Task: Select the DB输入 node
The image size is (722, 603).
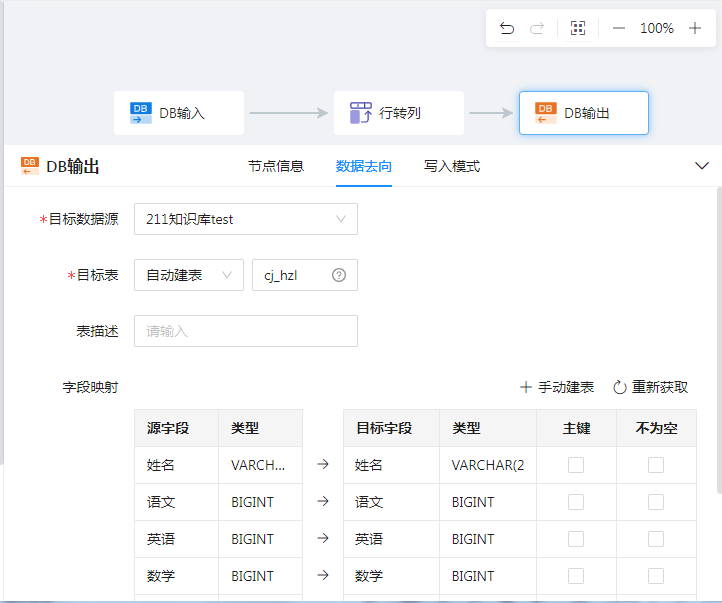Action: [179, 113]
